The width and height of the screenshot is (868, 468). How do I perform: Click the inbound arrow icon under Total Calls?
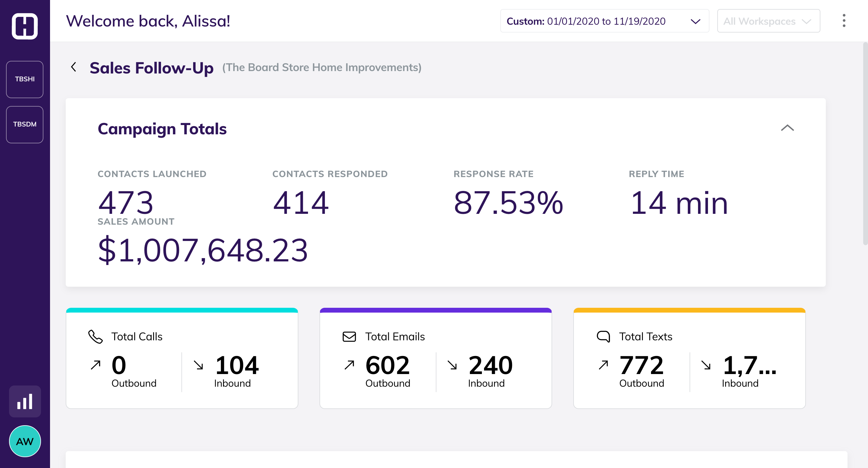(199, 365)
